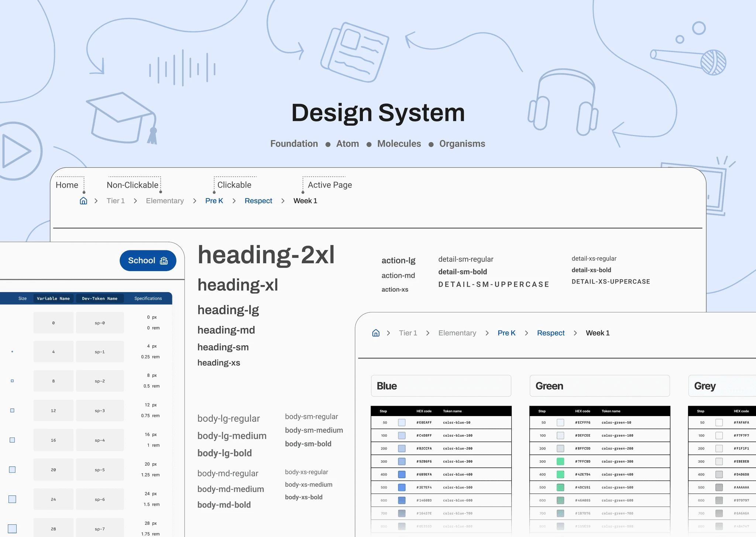The height and width of the screenshot is (537, 756).
Task: Select the color-green-100 swatch
Action: pyautogui.click(x=560, y=436)
